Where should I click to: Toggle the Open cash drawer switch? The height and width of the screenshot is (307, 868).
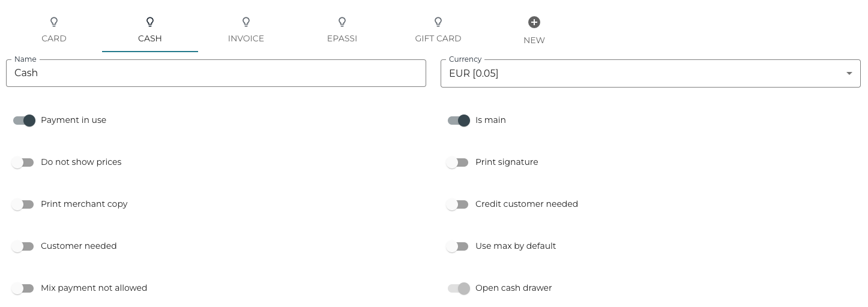pos(459,288)
